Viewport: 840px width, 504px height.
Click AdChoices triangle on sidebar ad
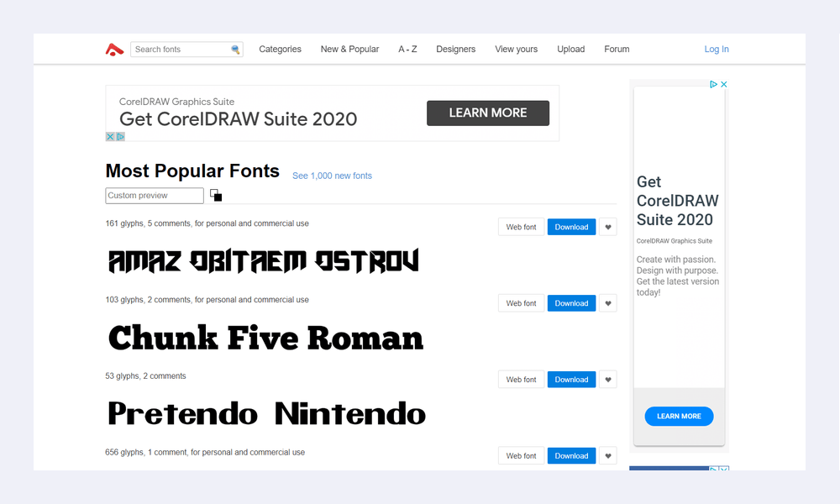coord(713,85)
